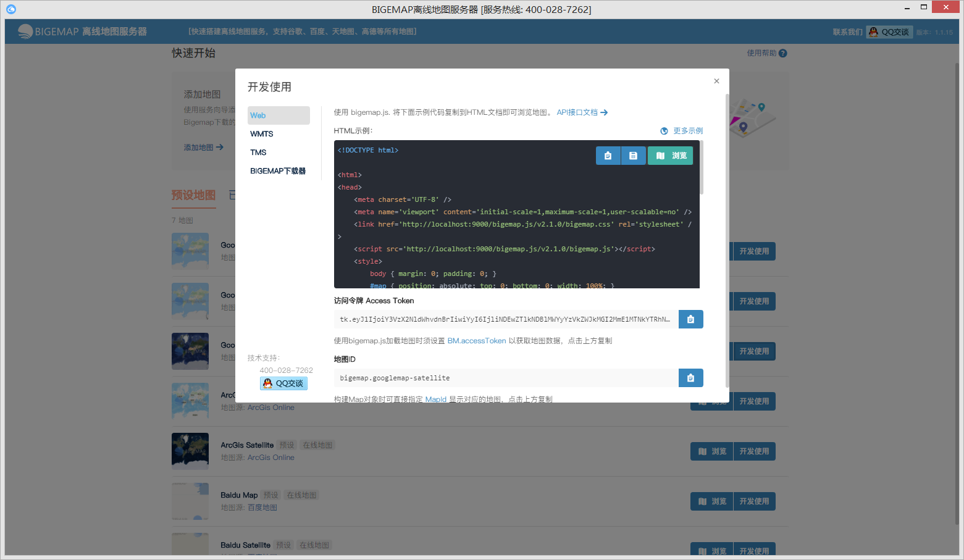Preview the sample with the green 浏览 button
The height and width of the screenshot is (560, 964).
pos(671,156)
